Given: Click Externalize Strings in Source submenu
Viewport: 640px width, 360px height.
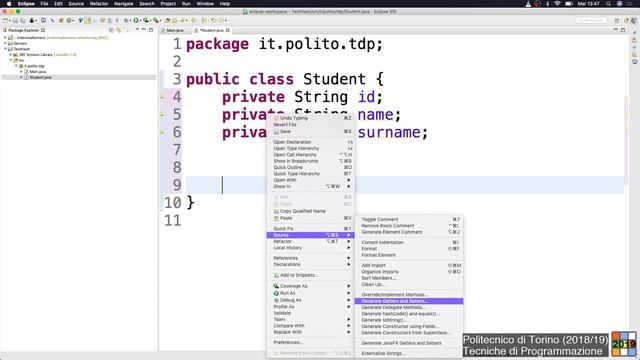Looking at the screenshot, I should click(409, 353).
